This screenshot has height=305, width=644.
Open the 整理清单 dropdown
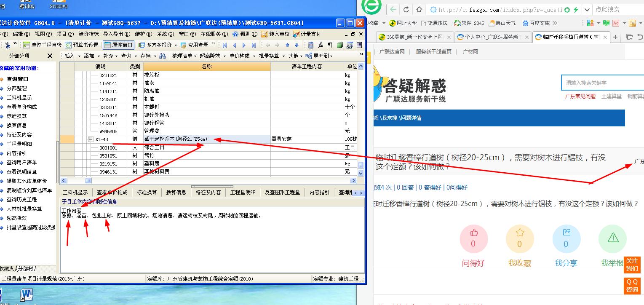click(x=184, y=56)
